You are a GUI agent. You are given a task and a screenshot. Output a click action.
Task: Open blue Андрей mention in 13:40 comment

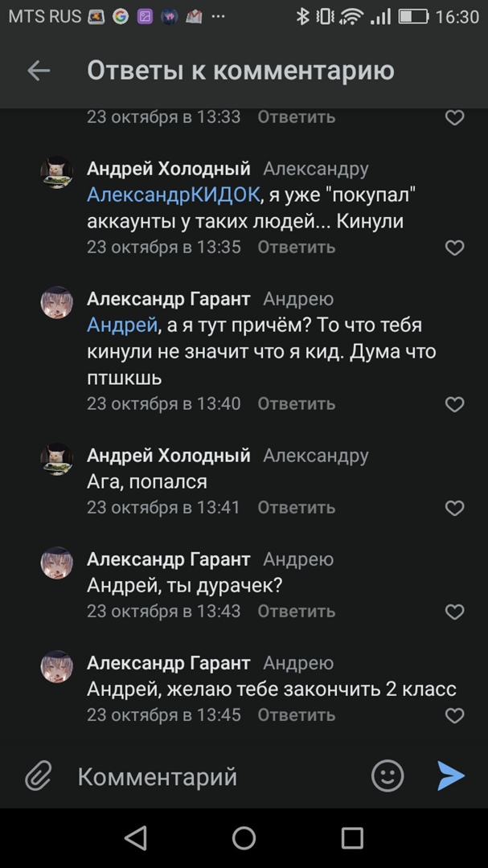click(x=121, y=325)
